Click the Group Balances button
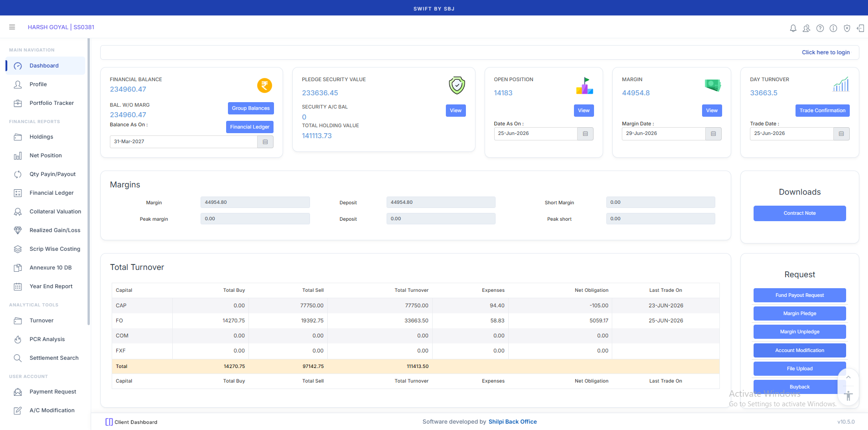This screenshot has width=868, height=430. [x=251, y=109]
